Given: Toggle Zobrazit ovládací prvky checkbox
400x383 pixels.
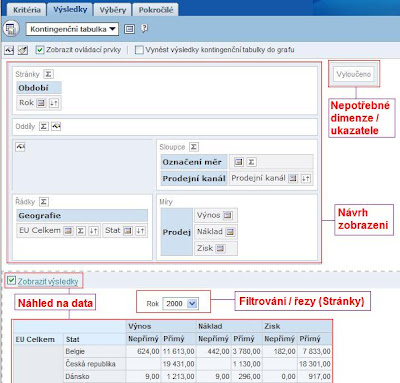Looking at the screenshot, I should (x=40, y=50).
